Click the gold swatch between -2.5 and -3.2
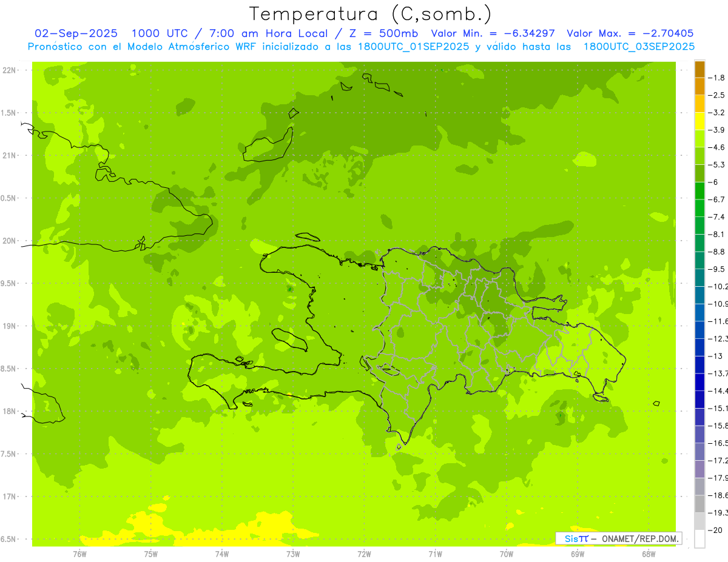Screen dimensions: 728x562 pos(699,104)
